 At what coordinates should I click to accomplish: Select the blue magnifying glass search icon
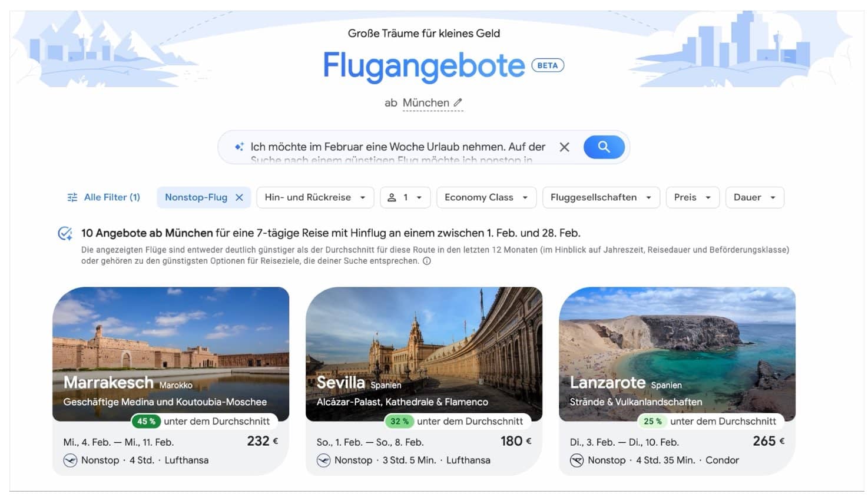[x=603, y=147]
